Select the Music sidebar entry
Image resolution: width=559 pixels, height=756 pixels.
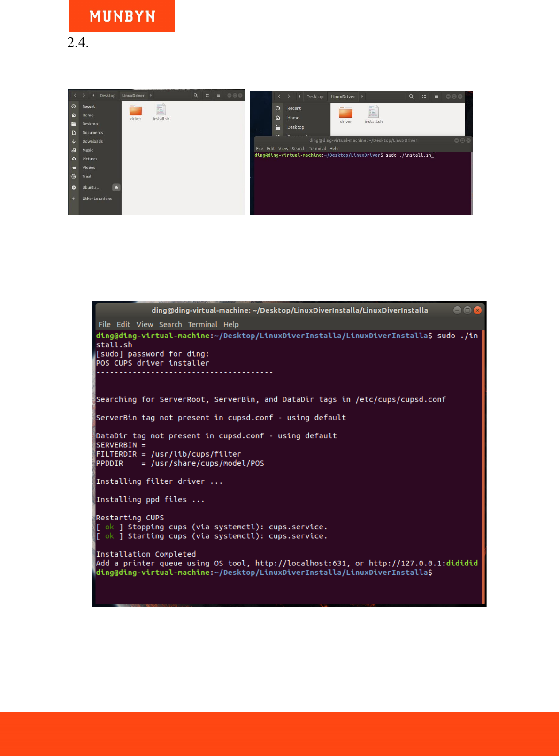[88, 150]
